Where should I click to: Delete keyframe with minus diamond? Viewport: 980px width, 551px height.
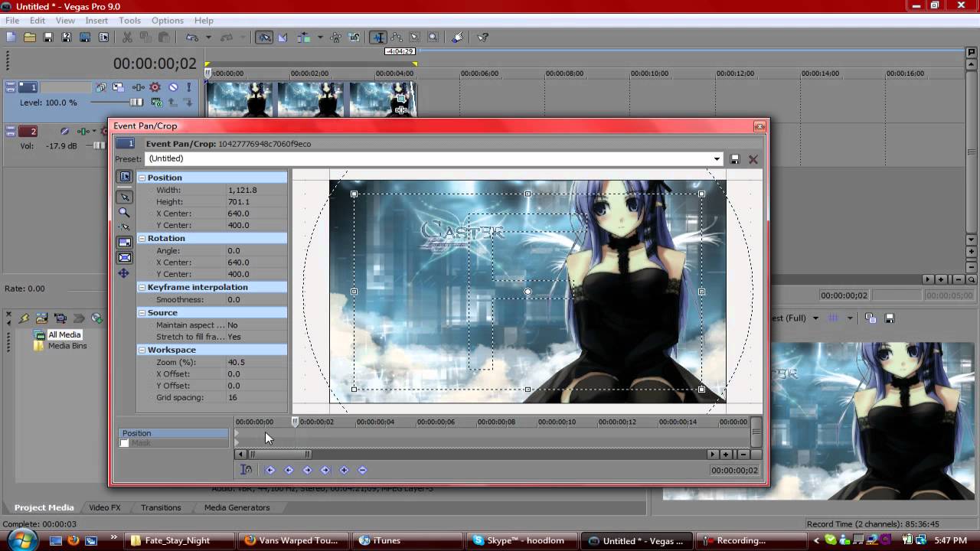362,470
